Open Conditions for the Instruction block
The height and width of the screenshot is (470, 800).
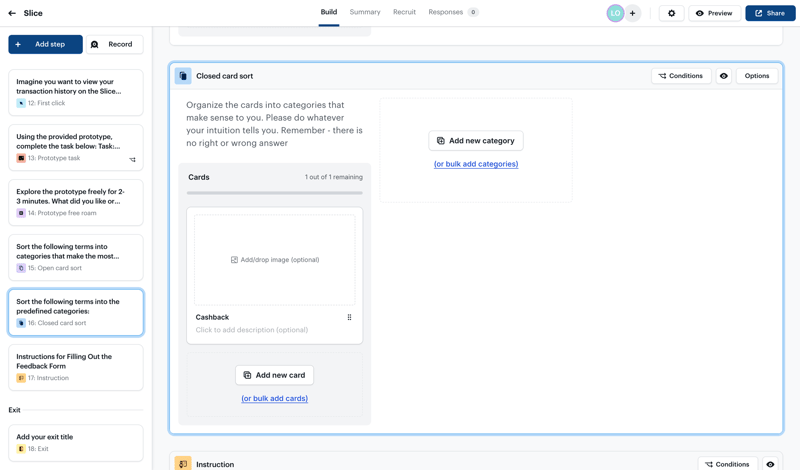coord(727,464)
